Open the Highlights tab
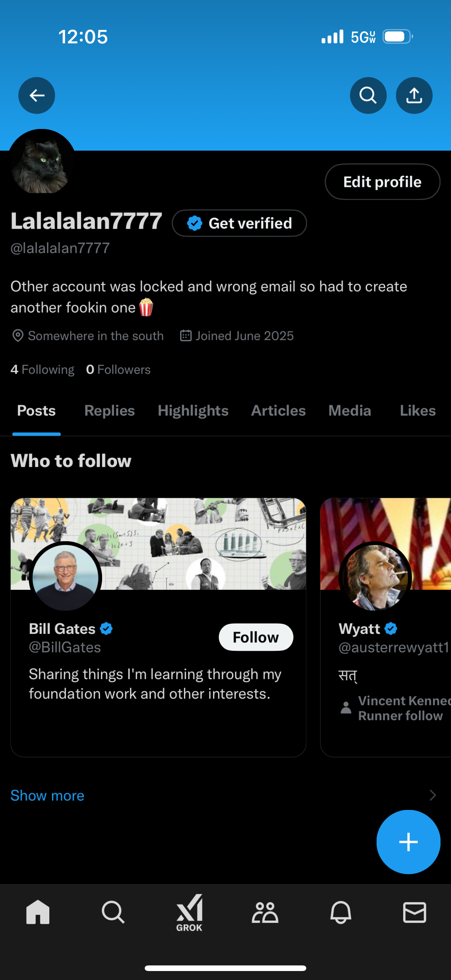Viewport: 451px width, 980px height. (x=193, y=411)
